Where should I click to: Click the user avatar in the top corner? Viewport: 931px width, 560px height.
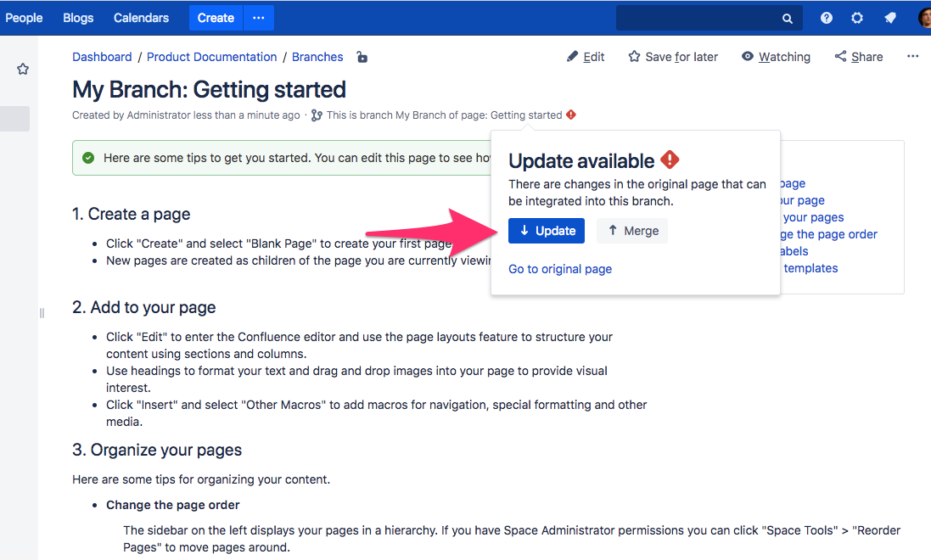pyautogui.click(x=924, y=18)
